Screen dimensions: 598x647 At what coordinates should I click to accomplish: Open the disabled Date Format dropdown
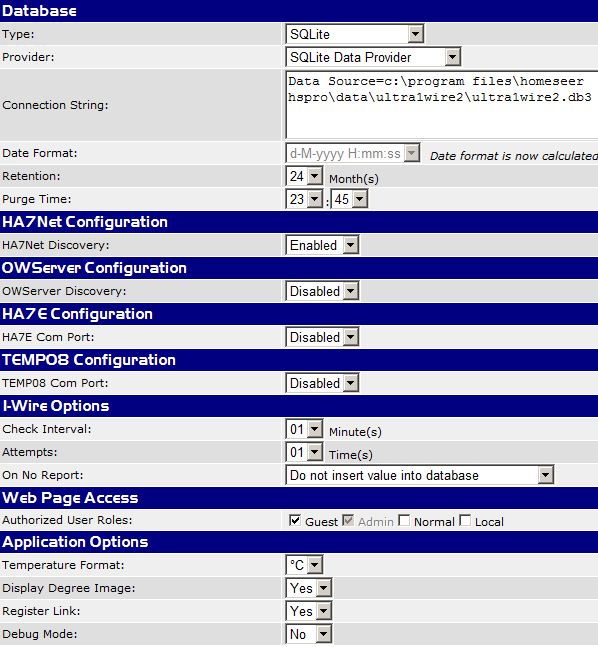coord(352,153)
